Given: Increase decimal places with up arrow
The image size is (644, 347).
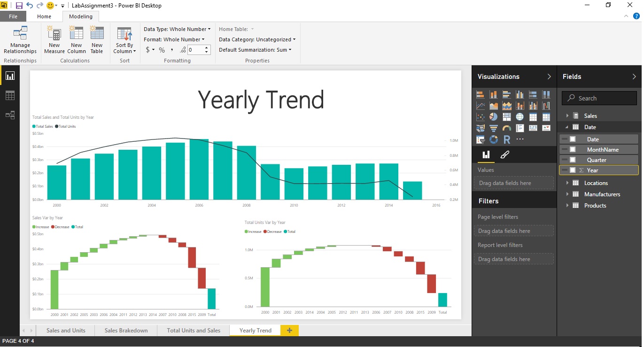Looking at the screenshot, I should pyautogui.click(x=207, y=47).
